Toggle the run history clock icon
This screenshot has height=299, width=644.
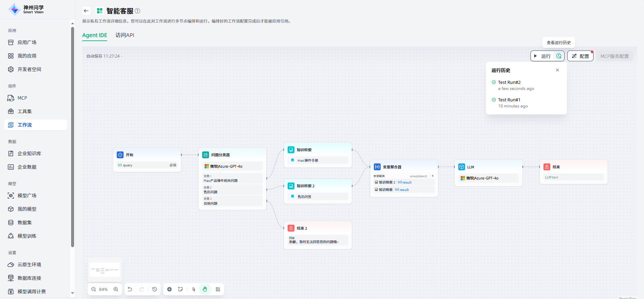tap(559, 56)
